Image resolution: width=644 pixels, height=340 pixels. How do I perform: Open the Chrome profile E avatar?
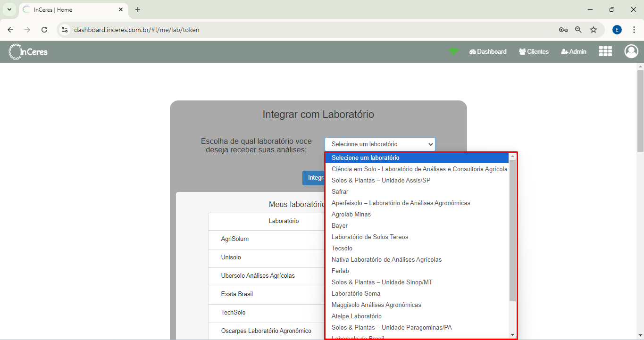tap(617, 30)
